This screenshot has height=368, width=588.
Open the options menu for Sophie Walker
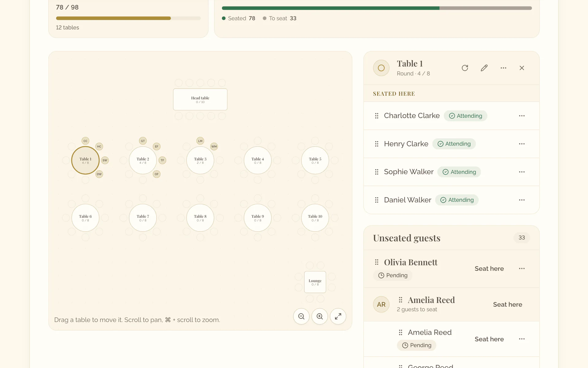pos(522,172)
